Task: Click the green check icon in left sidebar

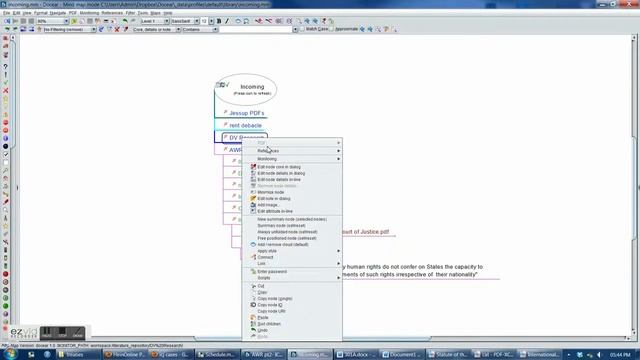Action: [6, 82]
